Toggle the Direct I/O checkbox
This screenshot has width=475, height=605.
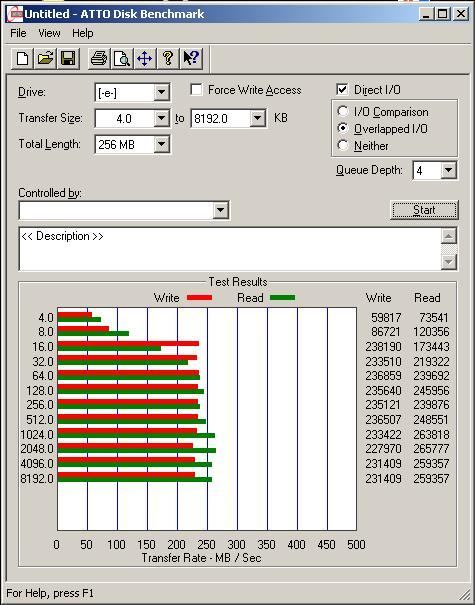point(342,90)
